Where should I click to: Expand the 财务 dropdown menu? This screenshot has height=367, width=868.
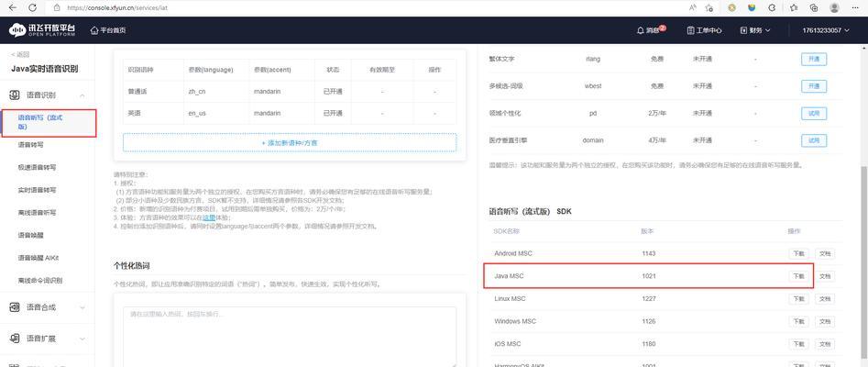coord(755,30)
